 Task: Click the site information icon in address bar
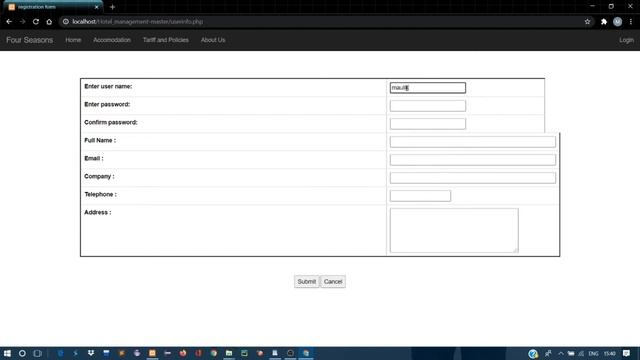(x=66, y=22)
